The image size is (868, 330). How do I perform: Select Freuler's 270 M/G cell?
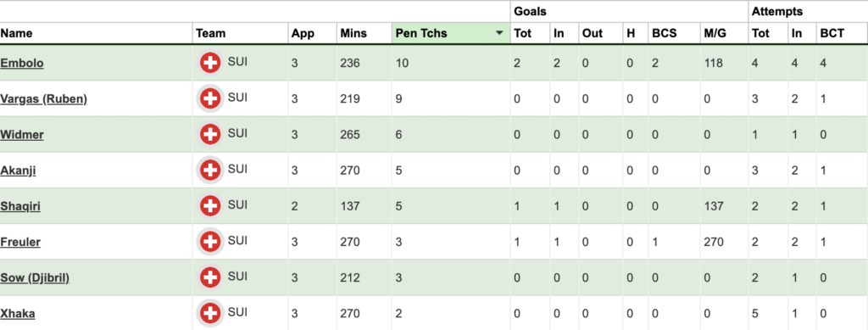pos(713,242)
